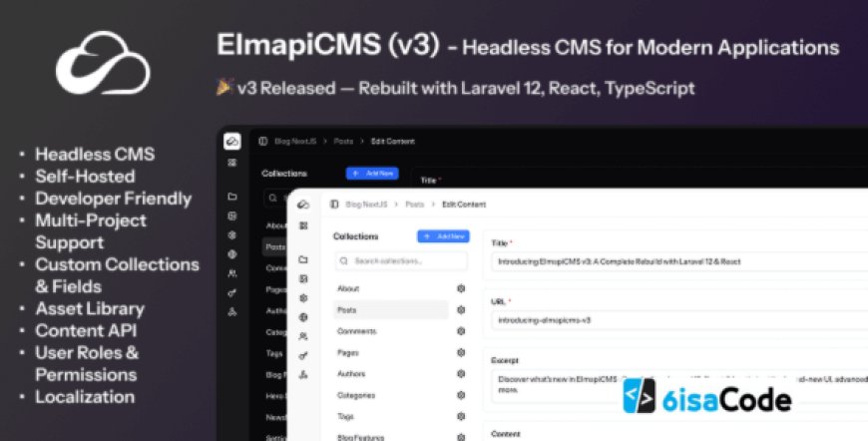The image size is (868, 441).
Task: Open the webhooks icon in dark window sidebar
Action: (232, 311)
